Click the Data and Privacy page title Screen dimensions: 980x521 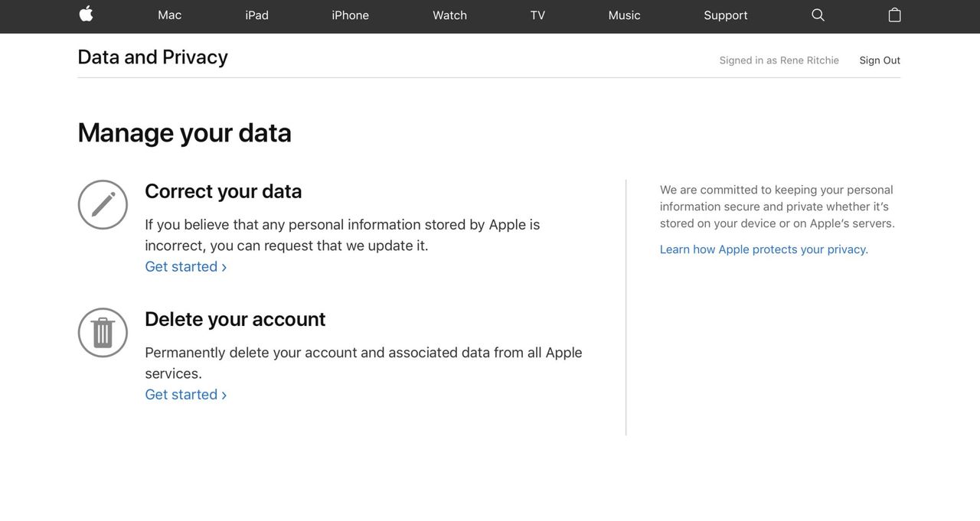pos(152,57)
